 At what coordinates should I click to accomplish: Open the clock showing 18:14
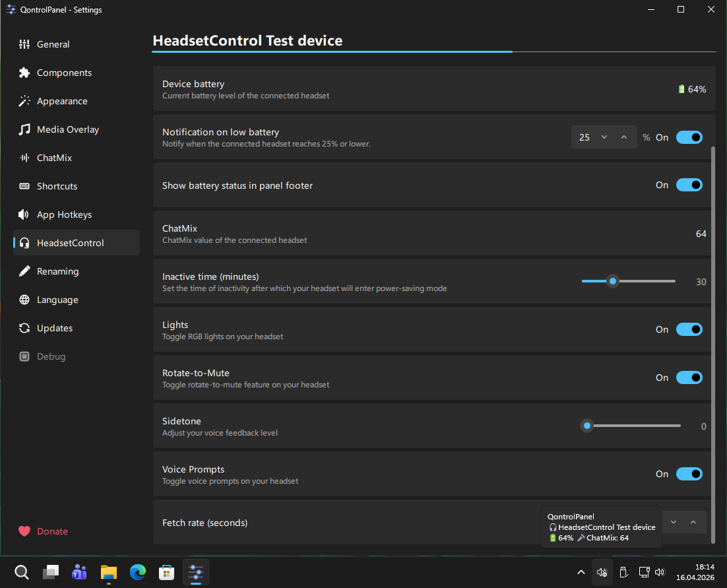coord(695,572)
